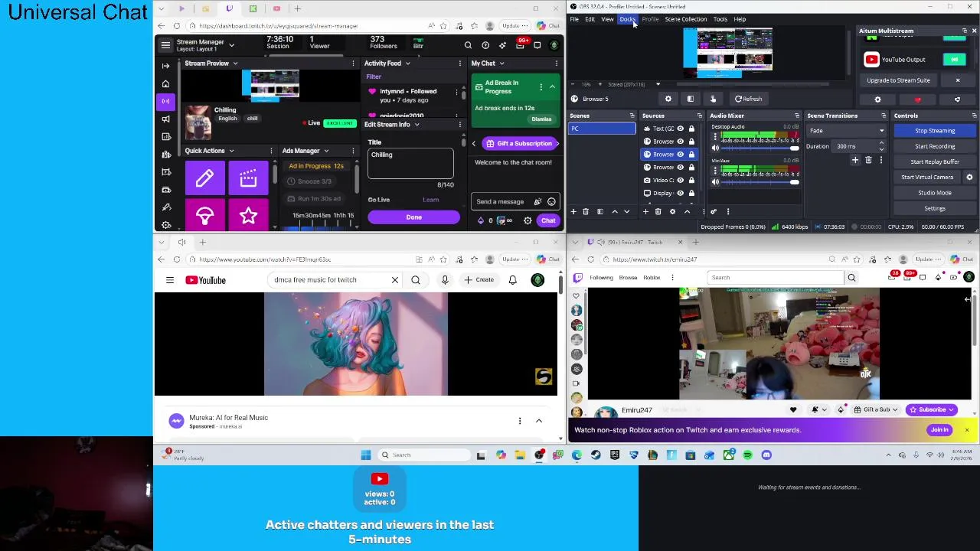Click the Windows Start button
The height and width of the screenshot is (551, 980).
coord(366,455)
